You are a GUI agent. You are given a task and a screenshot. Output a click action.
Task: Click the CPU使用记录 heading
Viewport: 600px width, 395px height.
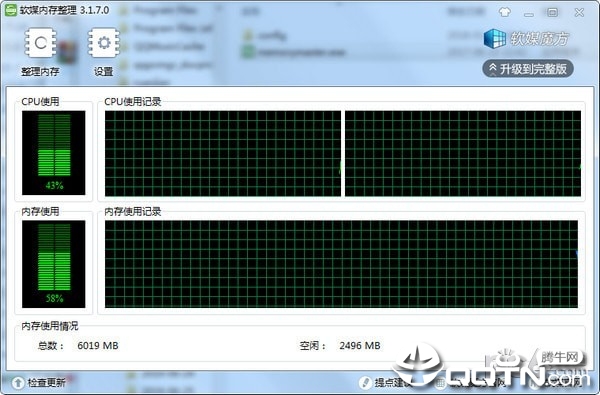coord(133,102)
